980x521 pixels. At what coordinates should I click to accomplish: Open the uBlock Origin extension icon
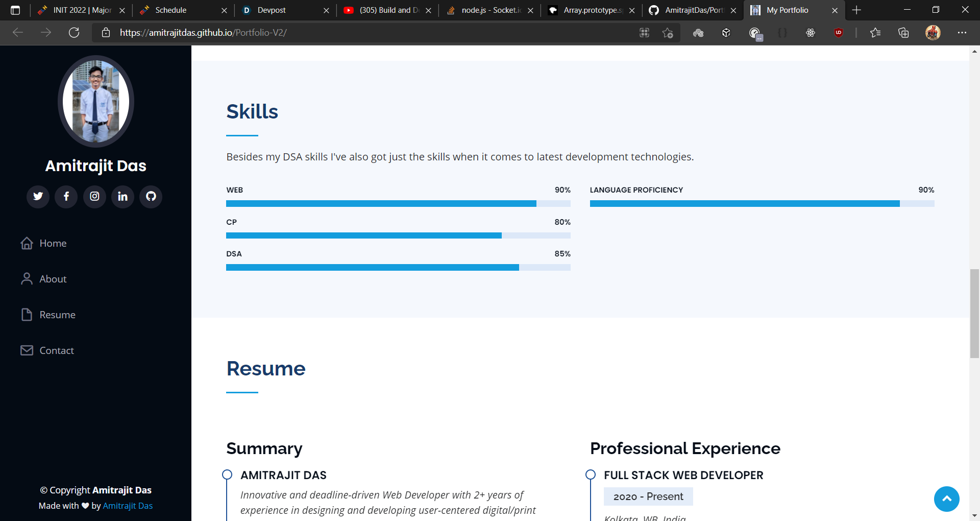[x=839, y=33]
